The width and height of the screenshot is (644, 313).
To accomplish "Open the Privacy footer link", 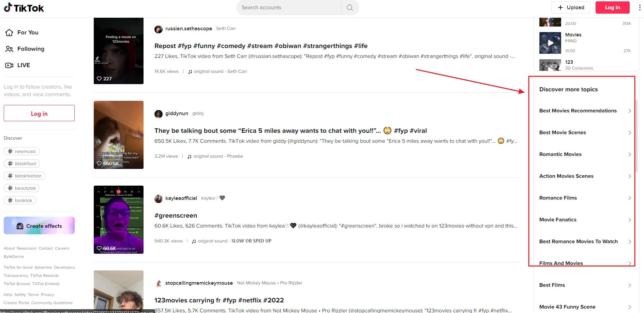I will coord(47,295).
